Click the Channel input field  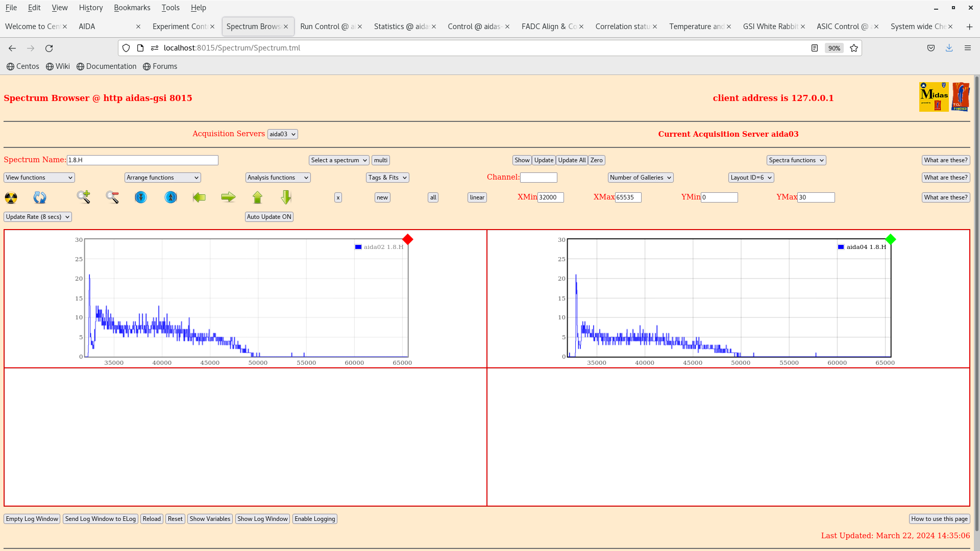pos(538,178)
